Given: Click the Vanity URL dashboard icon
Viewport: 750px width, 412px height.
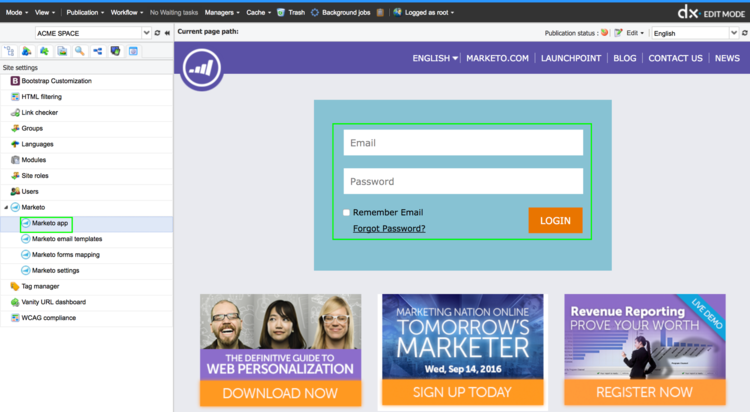Looking at the screenshot, I should [x=15, y=302].
